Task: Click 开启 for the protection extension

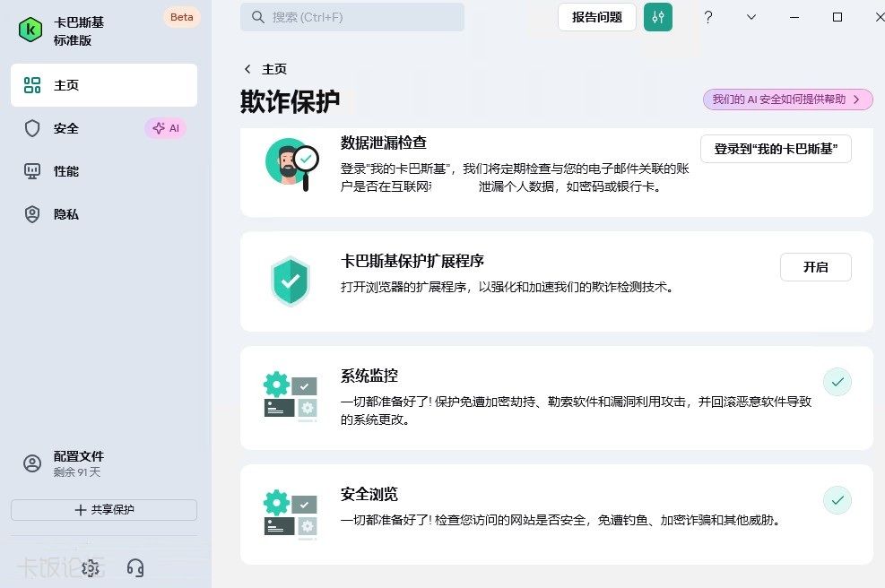Action: (x=816, y=267)
